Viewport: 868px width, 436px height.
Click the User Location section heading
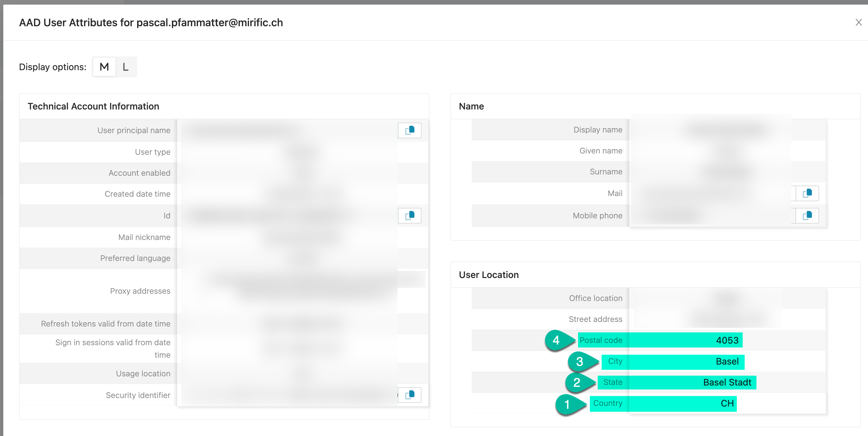coord(488,275)
